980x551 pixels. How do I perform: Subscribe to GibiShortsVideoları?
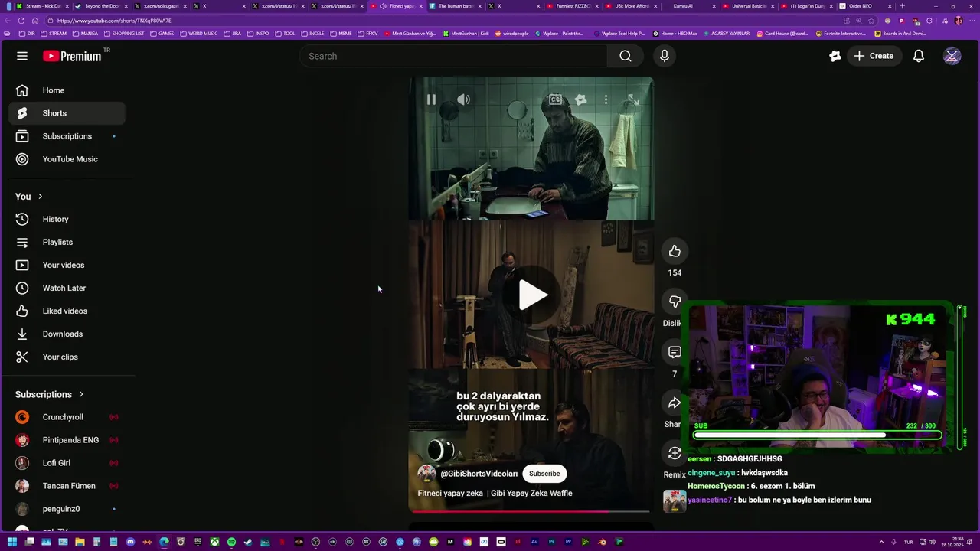click(x=544, y=474)
